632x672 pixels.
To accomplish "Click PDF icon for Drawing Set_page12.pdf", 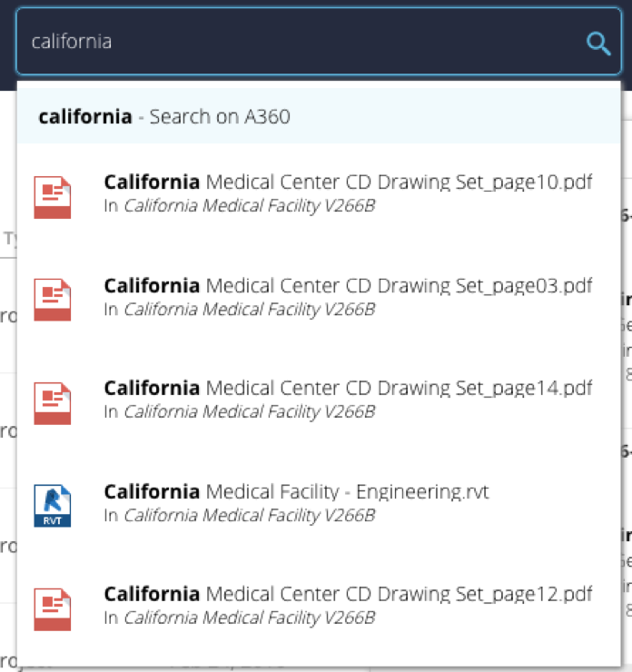I will [x=52, y=609].
